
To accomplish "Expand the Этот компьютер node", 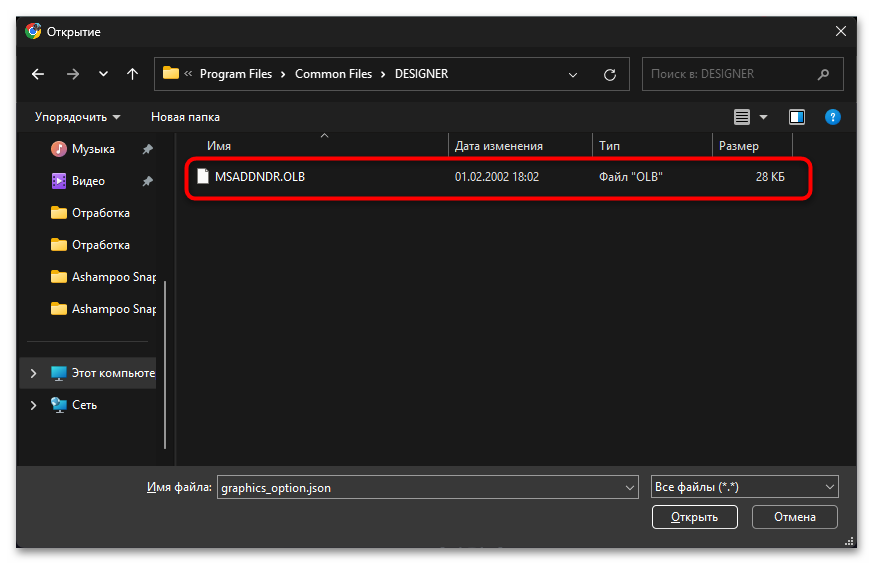I will click(x=33, y=373).
